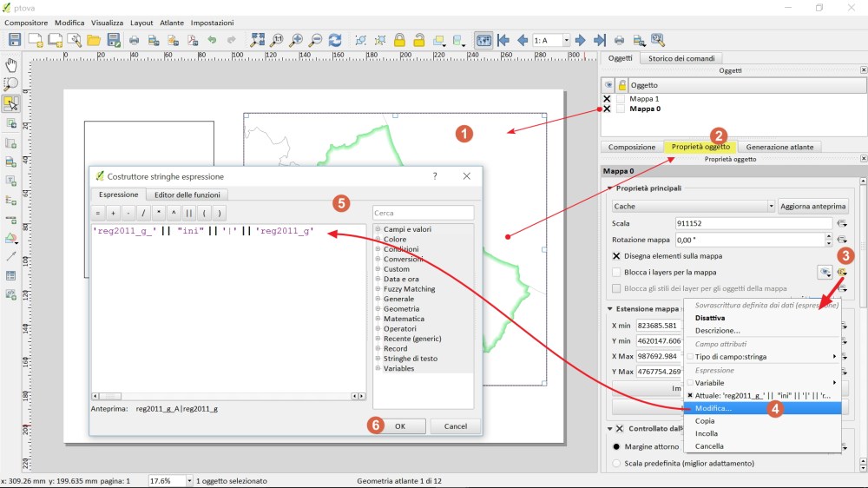Click the lock selected items icon
868x488 pixels.
pos(399,40)
